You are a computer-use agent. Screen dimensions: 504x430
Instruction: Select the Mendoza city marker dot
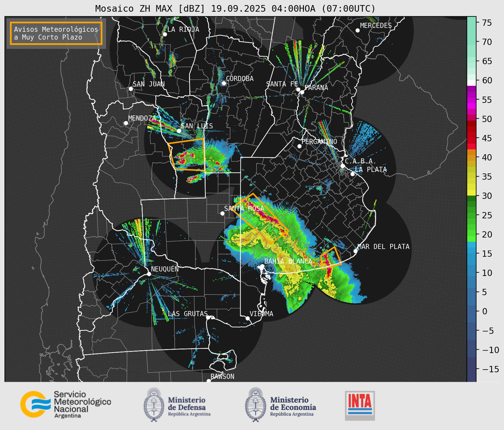tap(126, 123)
